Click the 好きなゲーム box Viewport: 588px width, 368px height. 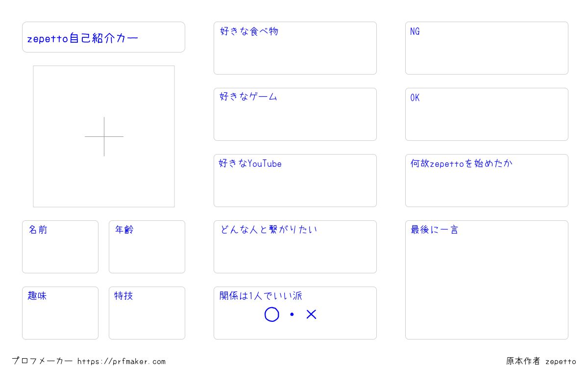coord(295,114)
